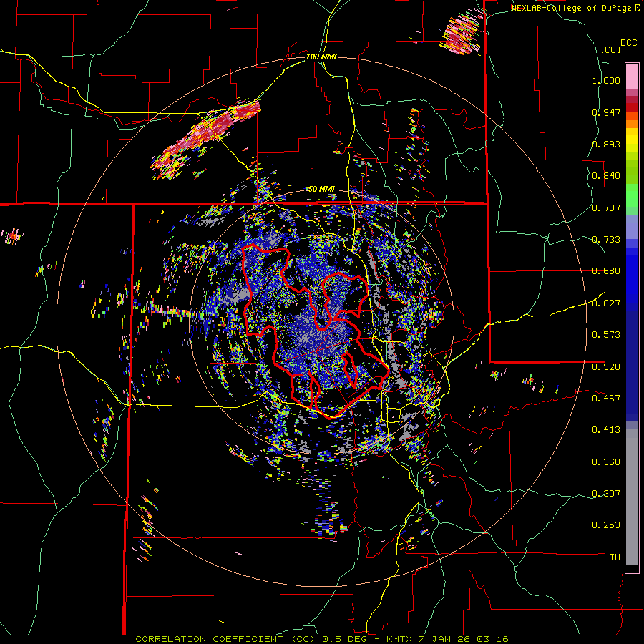
Task: Select the 1.000 legend value
Action: click(606, 80)
